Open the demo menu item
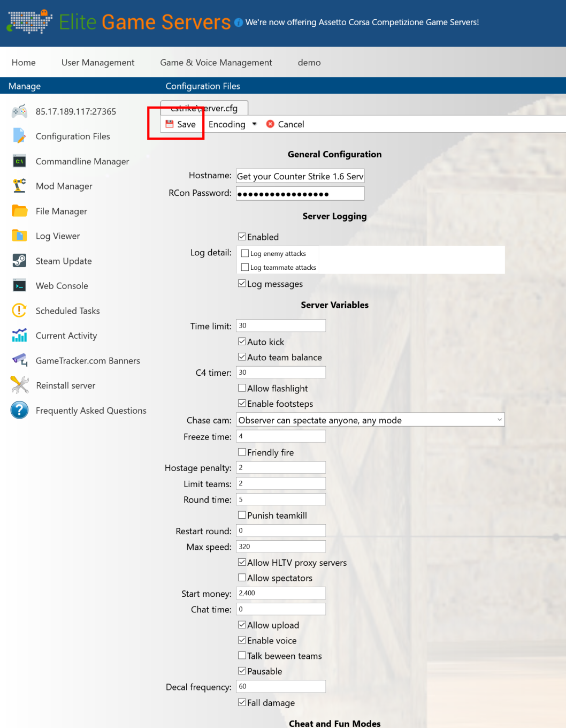 tap(309, 63)
